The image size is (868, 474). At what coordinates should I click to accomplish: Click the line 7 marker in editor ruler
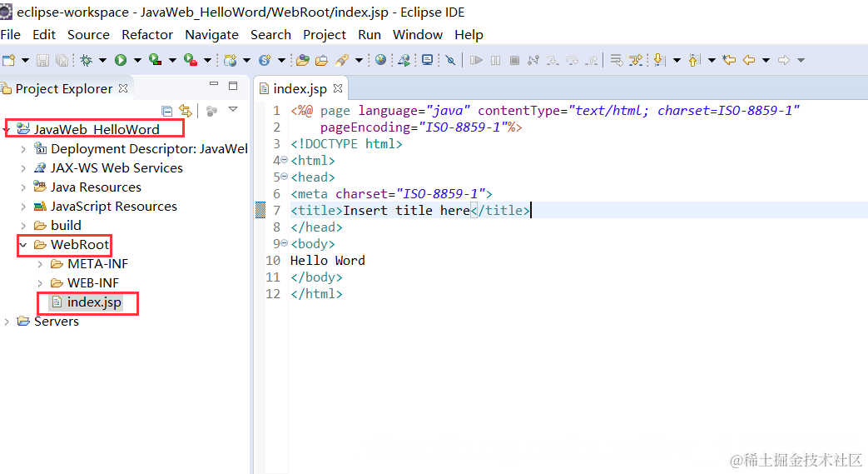pos(260,210)
